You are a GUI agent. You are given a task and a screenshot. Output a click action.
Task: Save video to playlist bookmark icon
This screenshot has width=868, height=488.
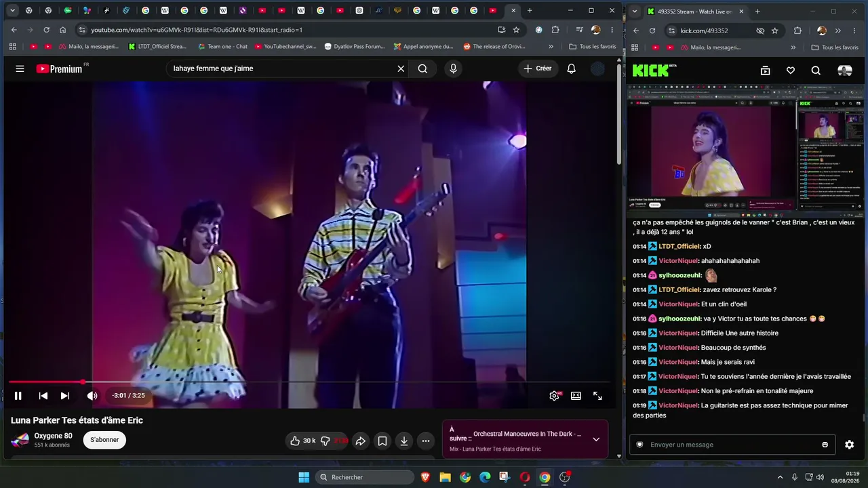point(382,441)
